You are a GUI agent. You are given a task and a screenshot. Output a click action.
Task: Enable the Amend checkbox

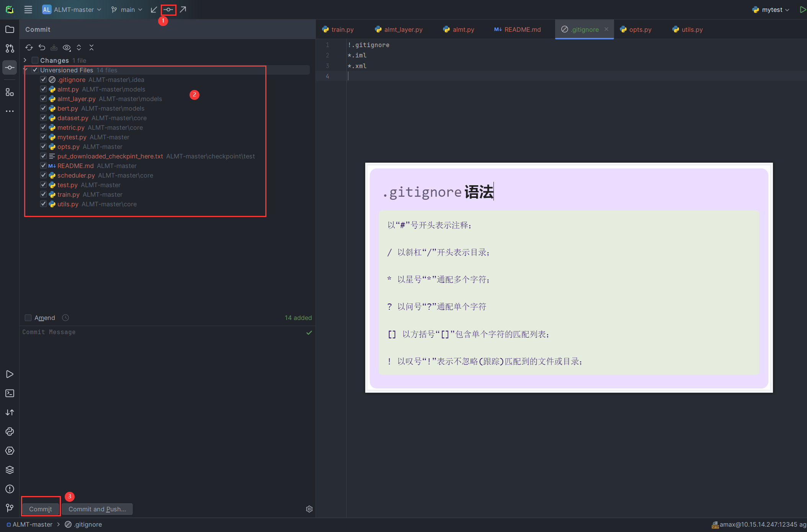[28, 318]
